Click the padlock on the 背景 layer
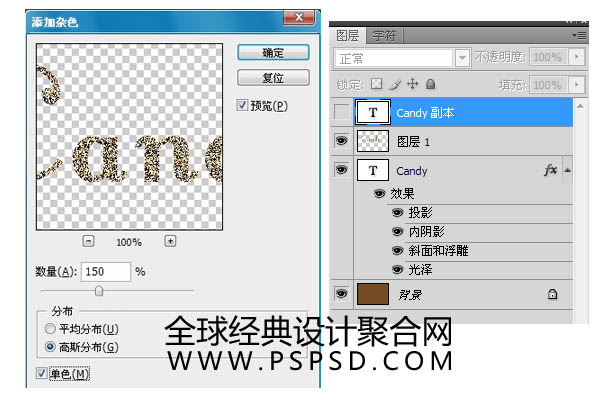This screenshot has height=400, width=600. [552, 294]
